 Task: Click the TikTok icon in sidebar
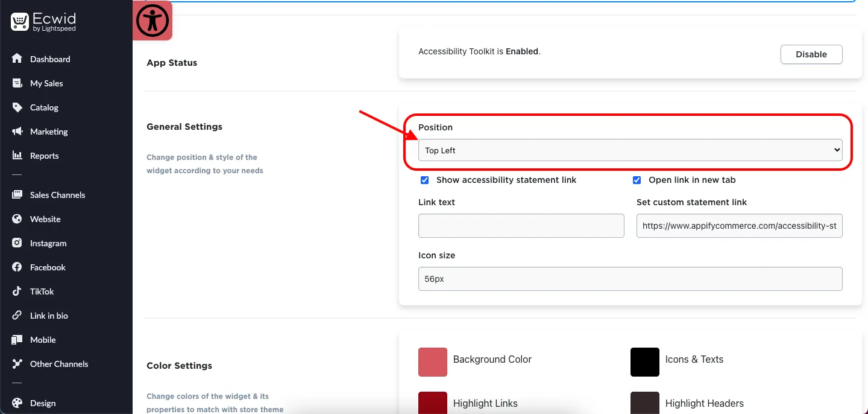17,291
